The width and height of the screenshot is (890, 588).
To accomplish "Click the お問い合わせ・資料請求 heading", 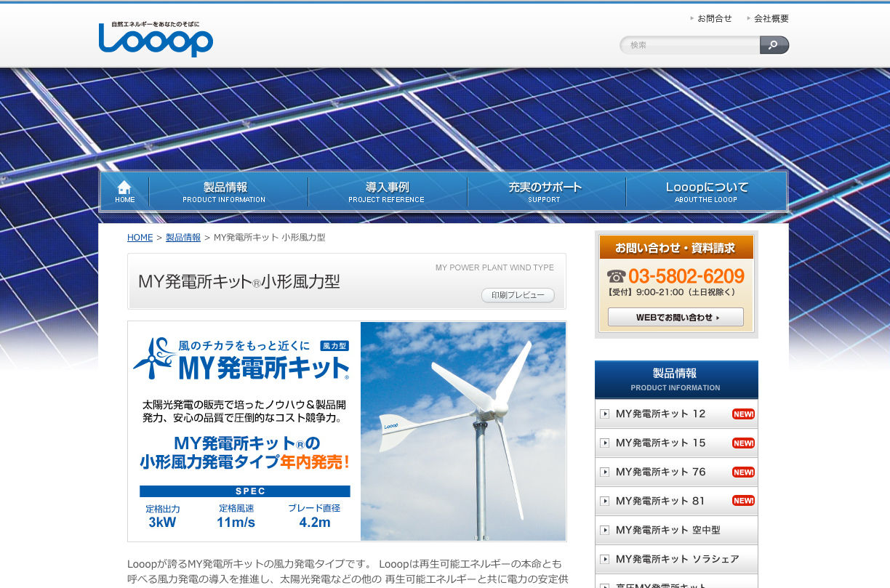I will 675,248.
